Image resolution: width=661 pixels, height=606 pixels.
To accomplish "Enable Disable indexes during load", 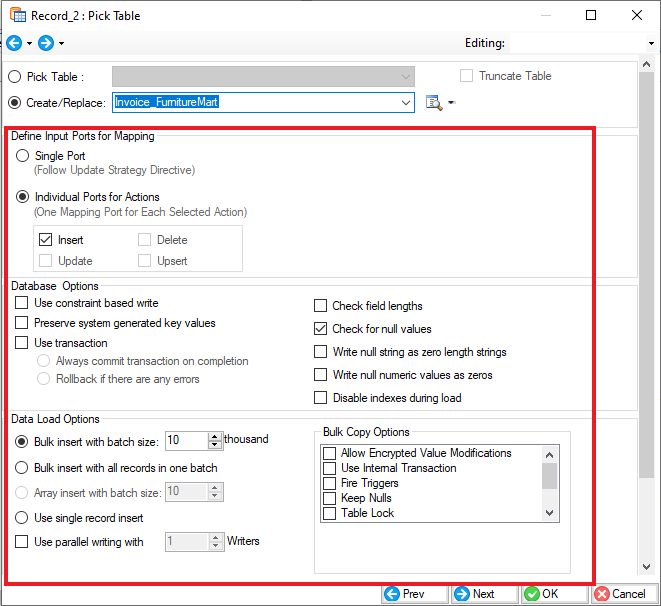I will (320, 398).
